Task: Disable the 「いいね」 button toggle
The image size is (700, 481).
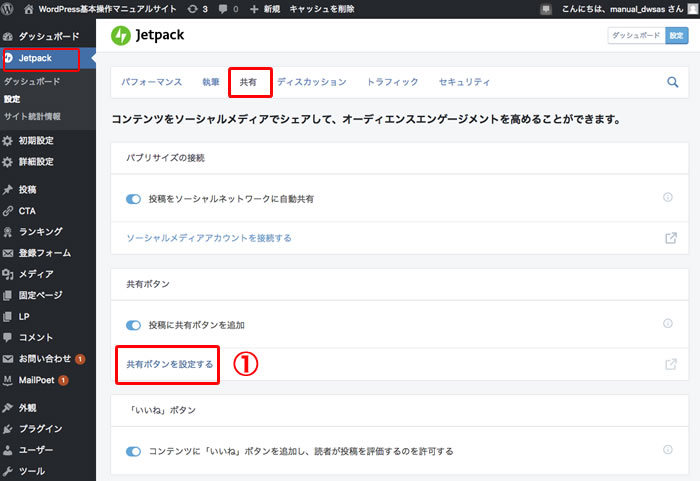Action: (x=134, y=451)
